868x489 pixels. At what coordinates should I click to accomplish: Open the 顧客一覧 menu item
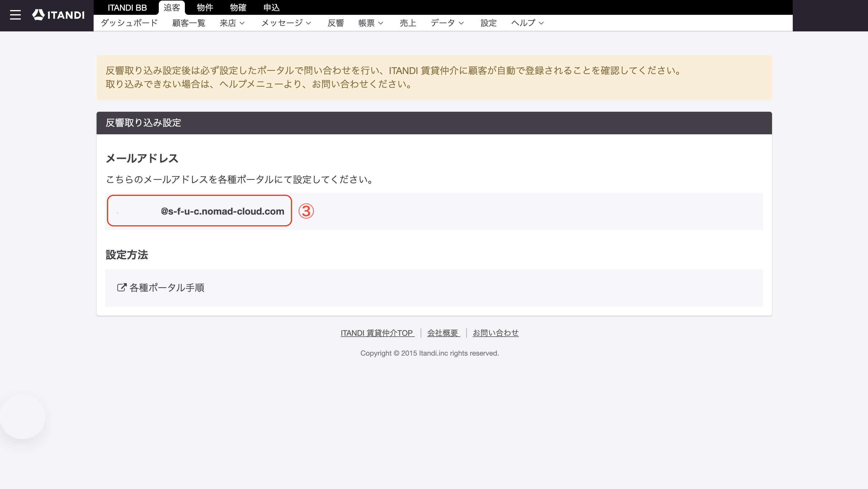pos(189,23)
